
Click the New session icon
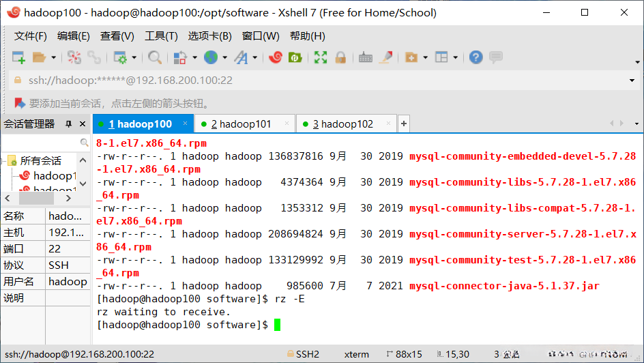(19, 57)
